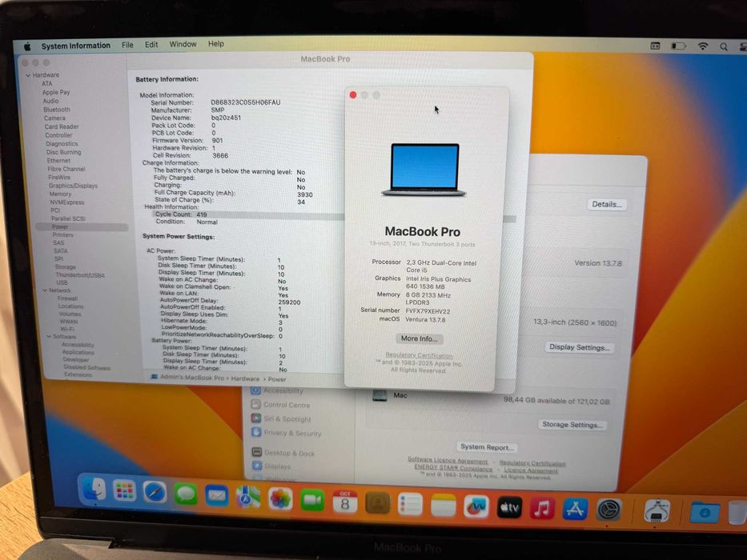Click Hardware in the bottom path bar
The image size is (747, 560).
(x=245, y=378)
